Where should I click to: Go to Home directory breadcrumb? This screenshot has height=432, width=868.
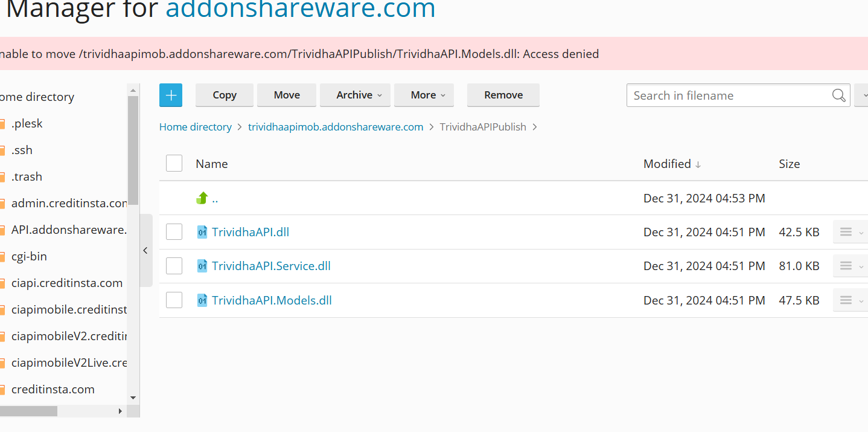coord(195,127)
